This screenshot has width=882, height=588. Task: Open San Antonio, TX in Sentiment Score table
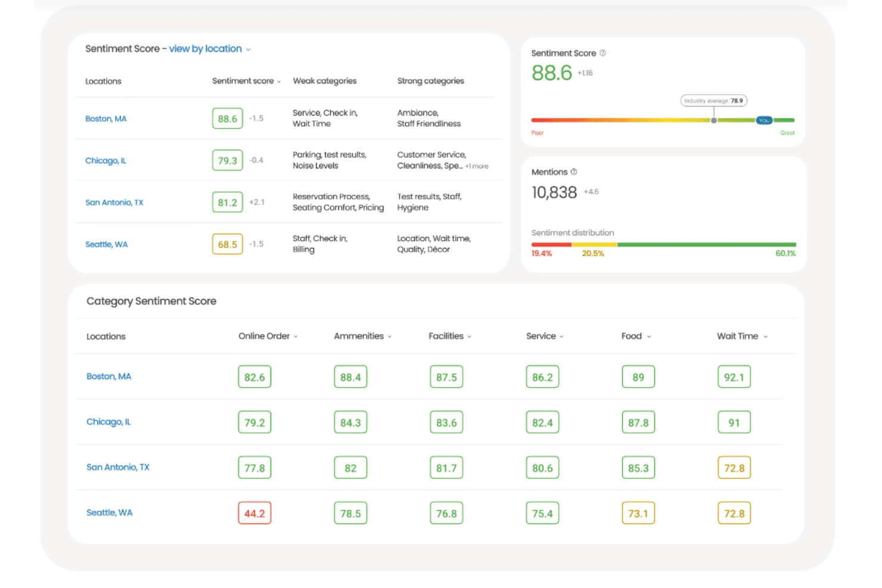114,203
